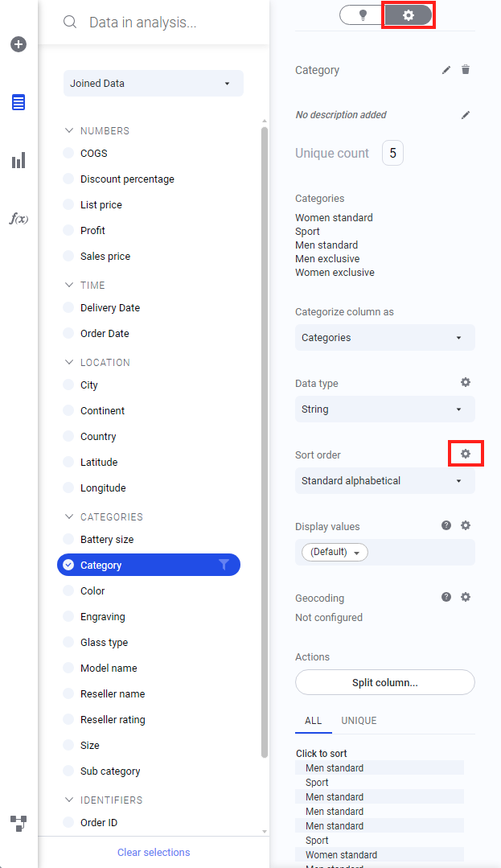The height and width of the screenshot is (868, 501).
Task: Click the Clear selections link
Action: point(154,852)
